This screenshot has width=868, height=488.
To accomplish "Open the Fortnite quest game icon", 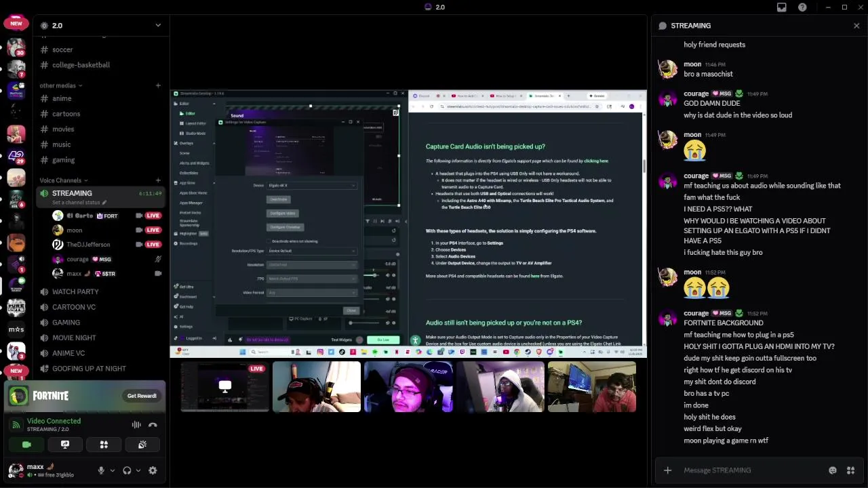I will click(x=18, y=396).
